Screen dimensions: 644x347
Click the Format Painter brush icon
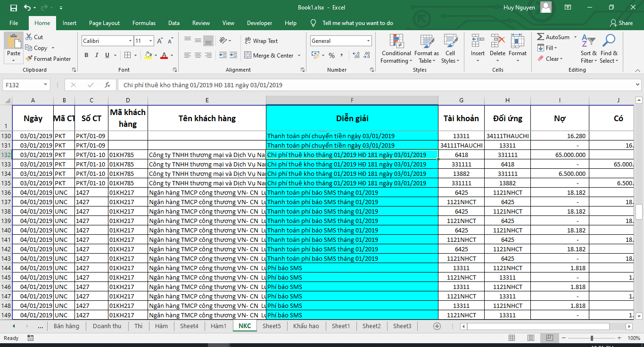29,59
